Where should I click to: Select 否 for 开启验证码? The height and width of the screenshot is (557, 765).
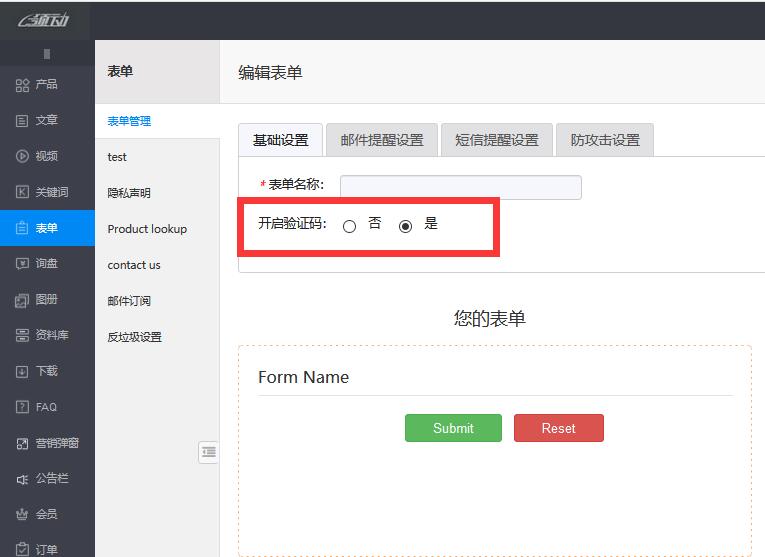(x=349, y=226)
